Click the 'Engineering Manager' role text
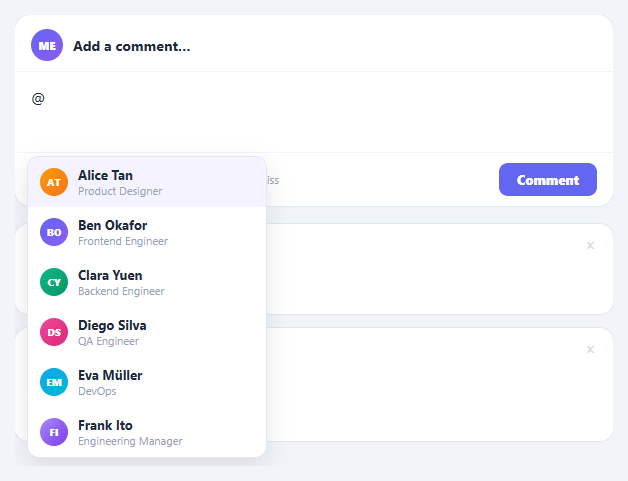The width and height of the screenshot is (628, 481). [130, 441]
